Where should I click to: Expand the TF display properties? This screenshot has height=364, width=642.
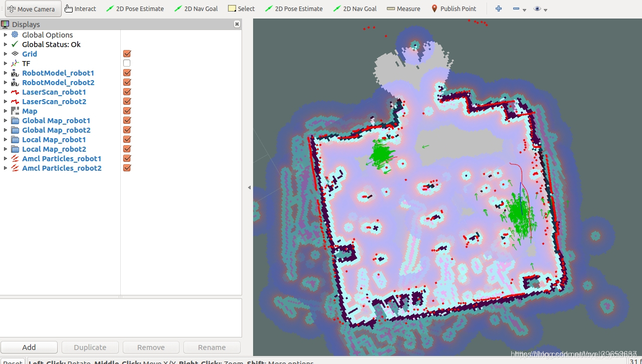click(6, 63)
